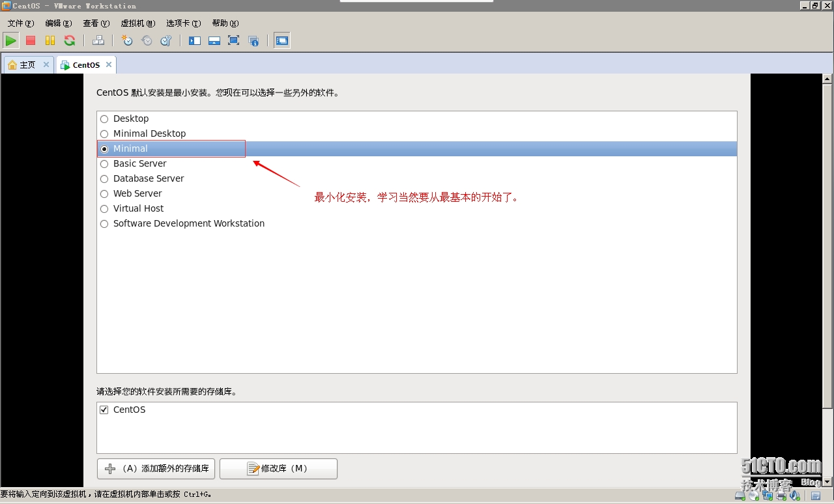Select the Minimal radio button

click(104, 149)
